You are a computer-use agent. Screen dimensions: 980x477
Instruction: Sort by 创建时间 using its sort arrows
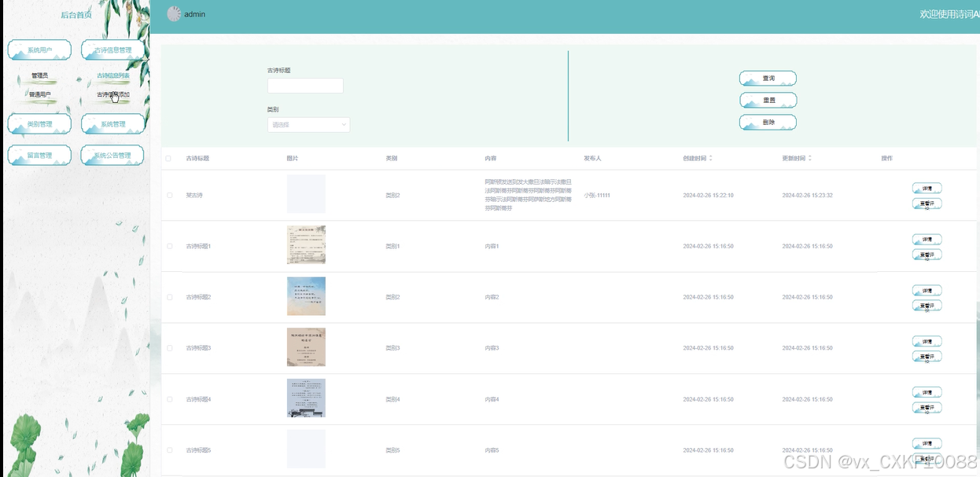click(x=711, y=159)
